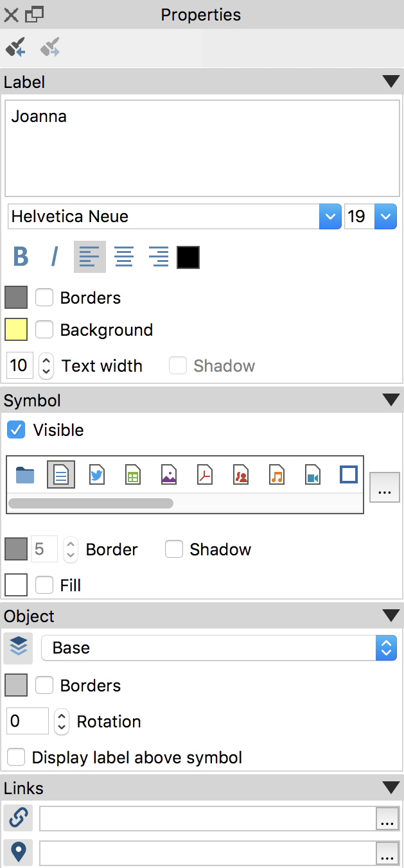The height and width of the screenshot is (868, 404).
Task: Click the hyperlink chain icon
Action: point(18,818)
